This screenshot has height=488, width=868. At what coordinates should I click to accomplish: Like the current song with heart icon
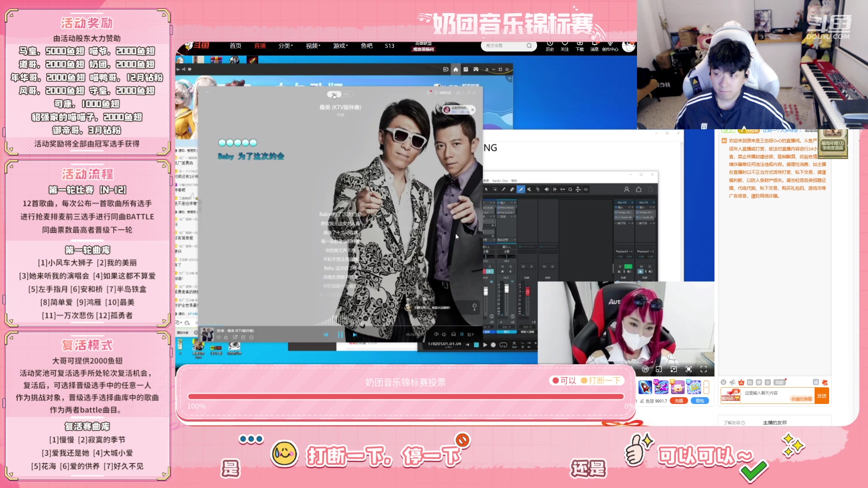coord(219,338)
